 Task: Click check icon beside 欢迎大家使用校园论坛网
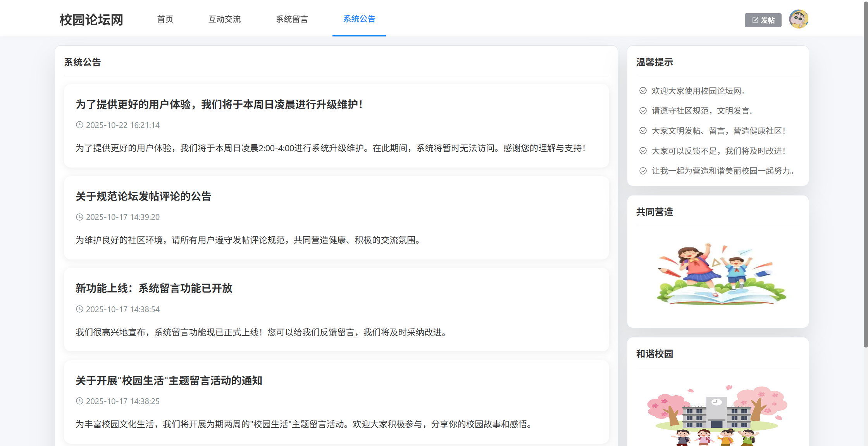point(643,91)
